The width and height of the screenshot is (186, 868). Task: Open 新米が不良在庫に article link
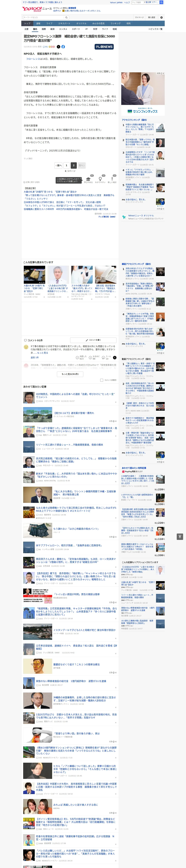(76, 475)
